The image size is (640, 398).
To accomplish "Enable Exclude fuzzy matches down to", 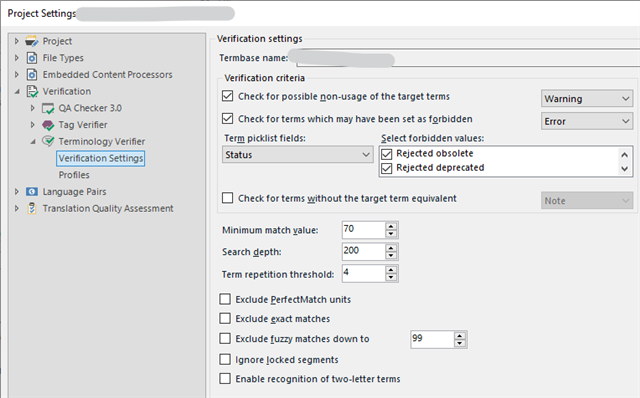I will click(225, 338).
